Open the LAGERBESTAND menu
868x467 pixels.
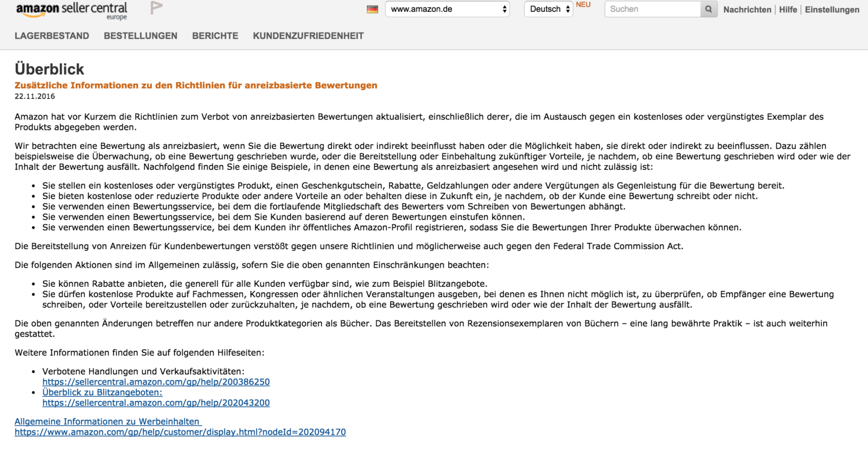(52, 36)
